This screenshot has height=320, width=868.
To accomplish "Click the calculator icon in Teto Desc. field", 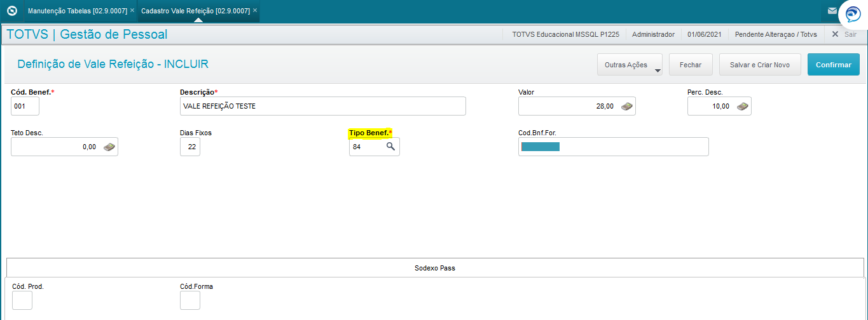I will (109, 147).
